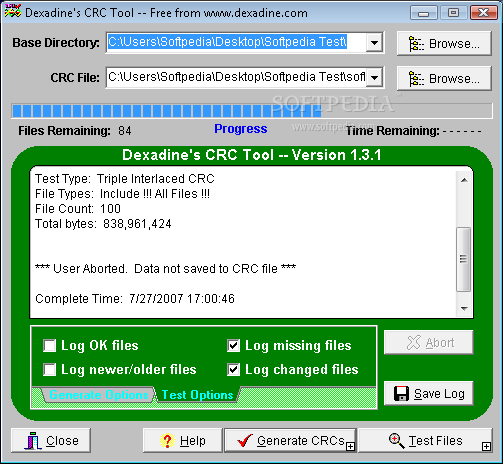Uncheck Log missing files checkbox
The height and width of the screenshot is (464, 503).
coord(233,346)
